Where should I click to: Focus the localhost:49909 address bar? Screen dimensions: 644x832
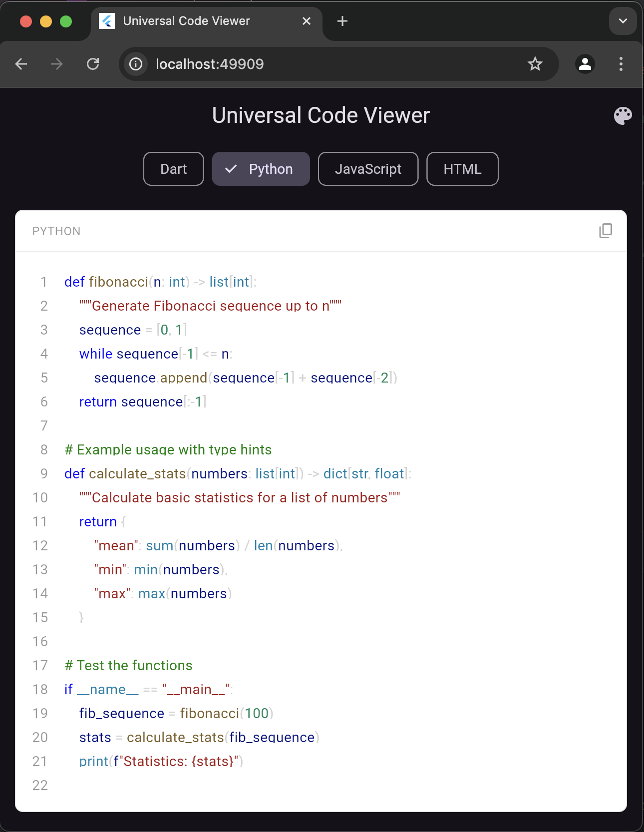(339, 64)
